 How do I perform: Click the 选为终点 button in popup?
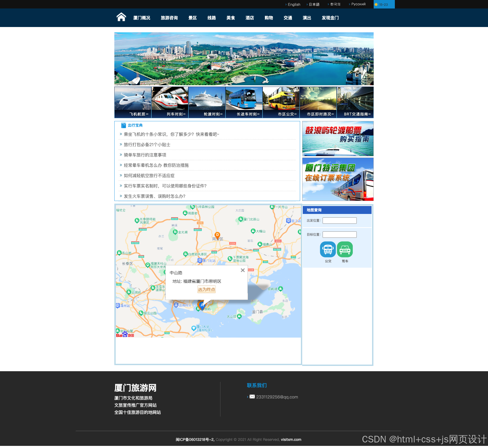click(206, 289)
